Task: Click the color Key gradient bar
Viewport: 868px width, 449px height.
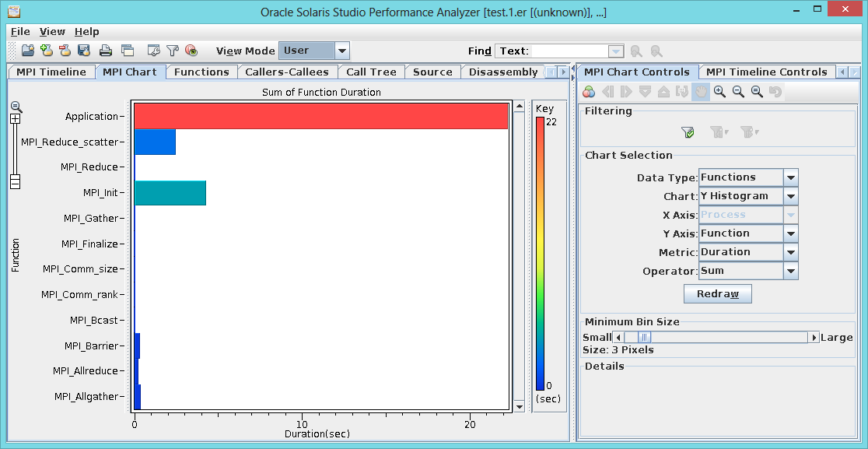Action: tap(540, 254)
